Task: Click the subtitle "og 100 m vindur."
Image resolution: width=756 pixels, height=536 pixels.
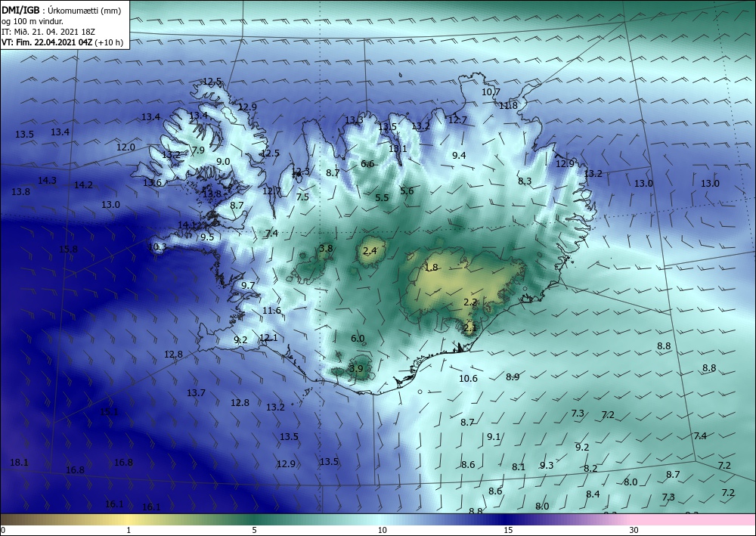Action: tap(33, 21)
